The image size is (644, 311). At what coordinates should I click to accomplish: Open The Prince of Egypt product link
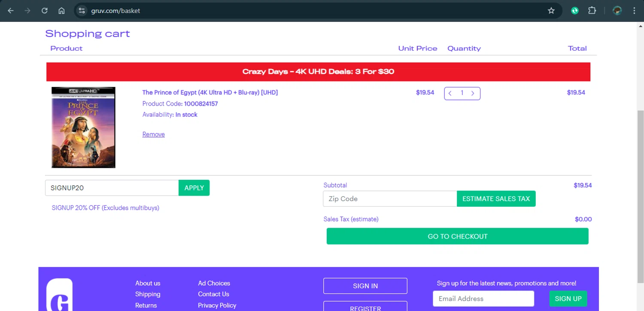[210, 92]
